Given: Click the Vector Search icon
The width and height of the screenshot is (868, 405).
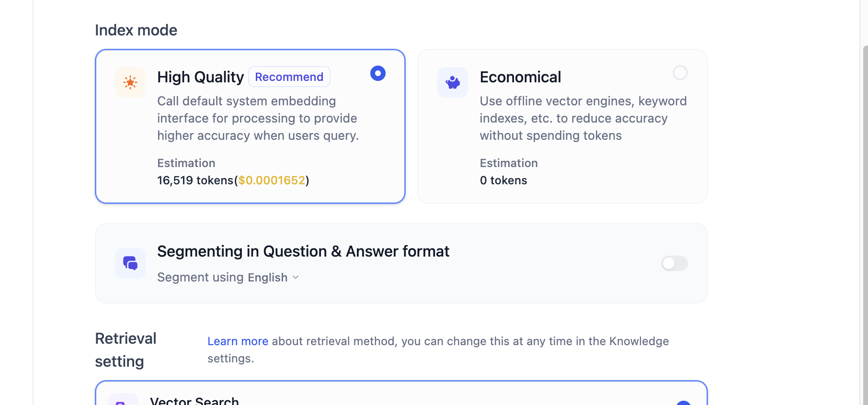Looking at the screenshot, I should tap(123, 400).
